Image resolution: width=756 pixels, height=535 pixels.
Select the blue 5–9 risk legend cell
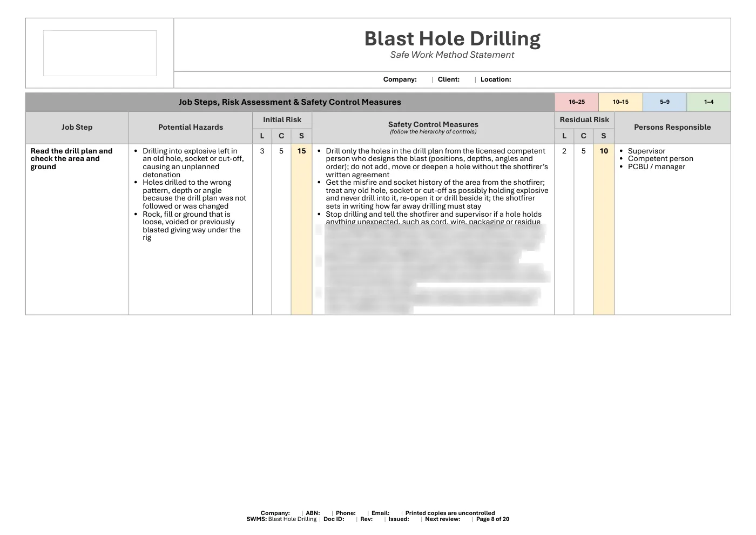tap(665, 102)
